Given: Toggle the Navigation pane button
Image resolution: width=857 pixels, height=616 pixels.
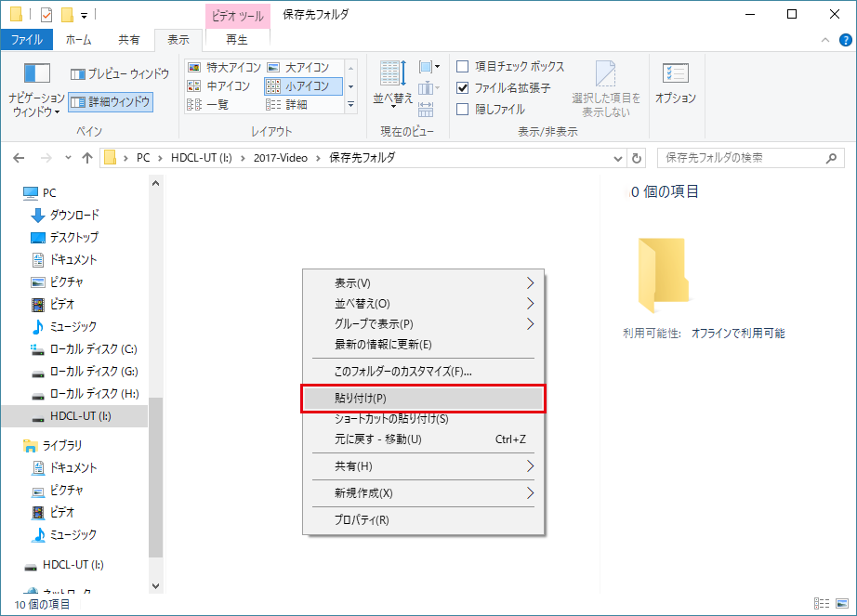Looking at the screenshot, I should pyautogui.click(x=36, y=89).
